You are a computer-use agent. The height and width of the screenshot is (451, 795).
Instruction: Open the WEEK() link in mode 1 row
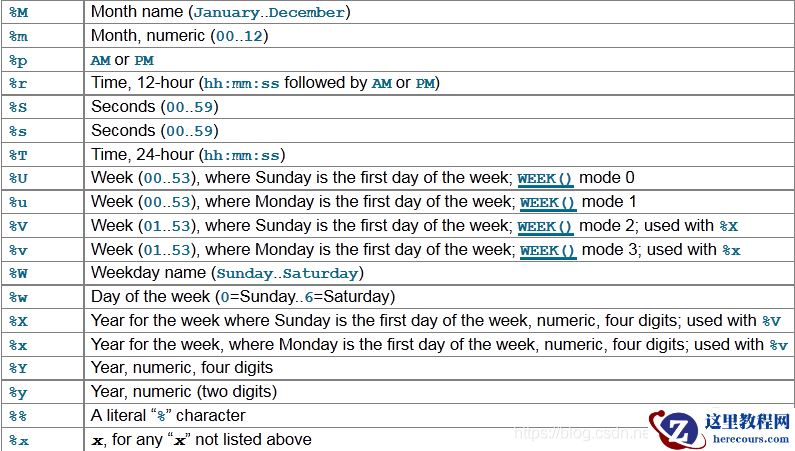(x=548, y=203)
